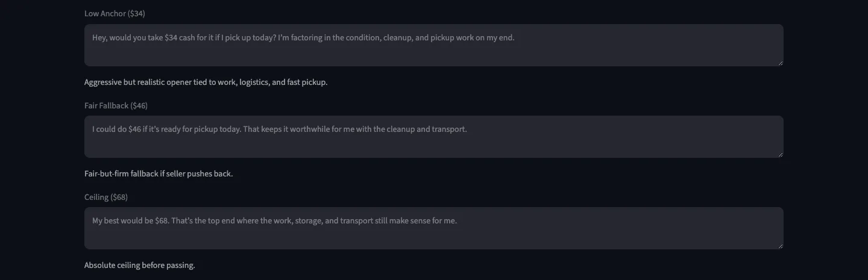
Task: Click the "Fair Fallback ($46)" field label
Action: 116,105
